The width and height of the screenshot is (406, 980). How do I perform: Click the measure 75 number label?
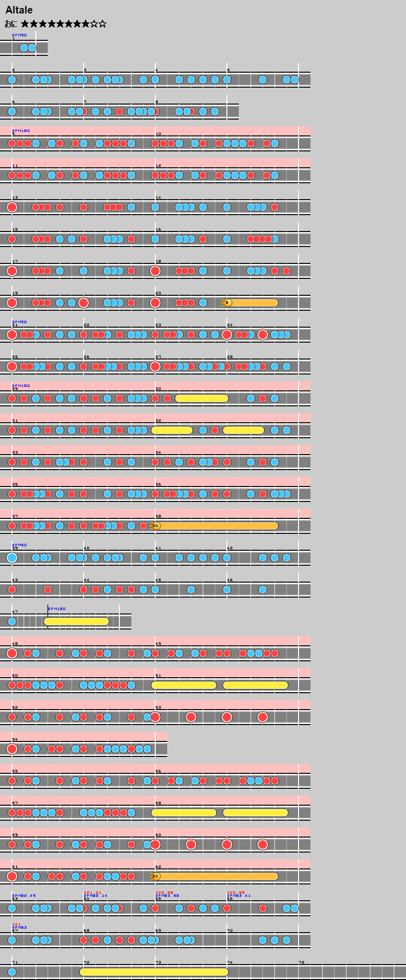(302, 963)
